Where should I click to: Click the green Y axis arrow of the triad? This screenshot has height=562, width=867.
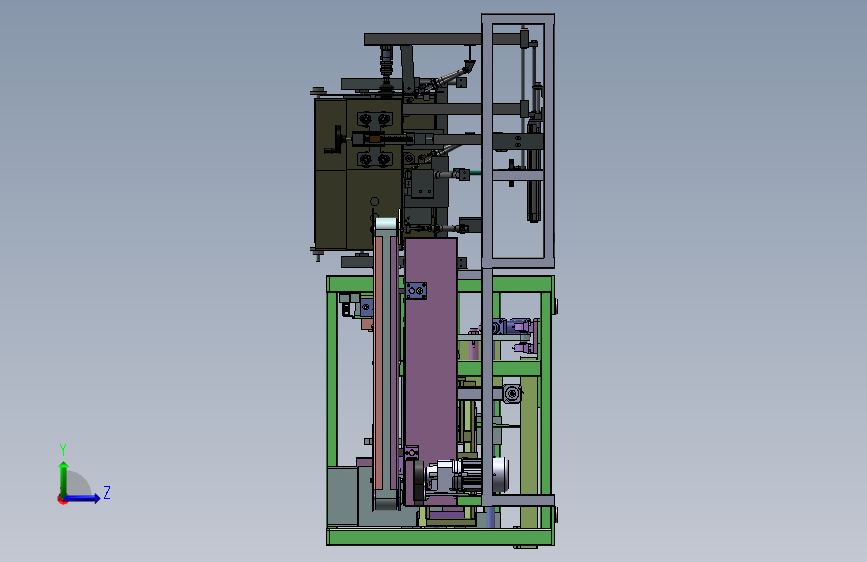64,479
